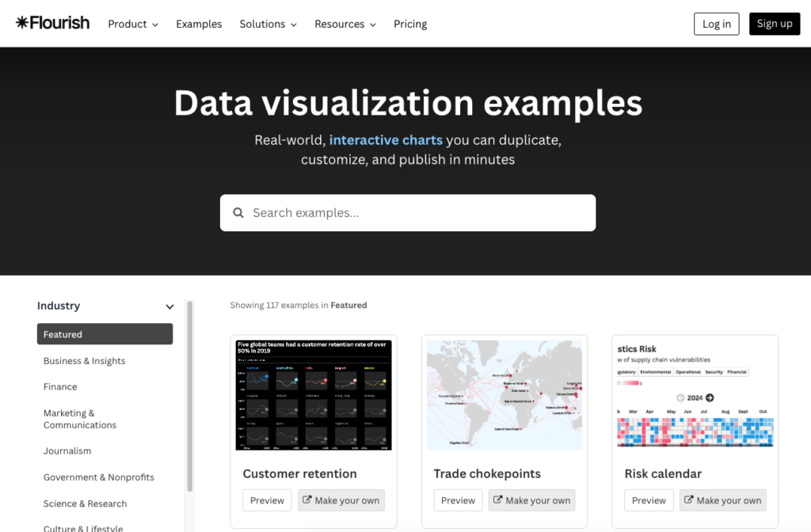Select Operational tab in Risk calendar thumbnail

pyautogui.click(x=688, y=372)
